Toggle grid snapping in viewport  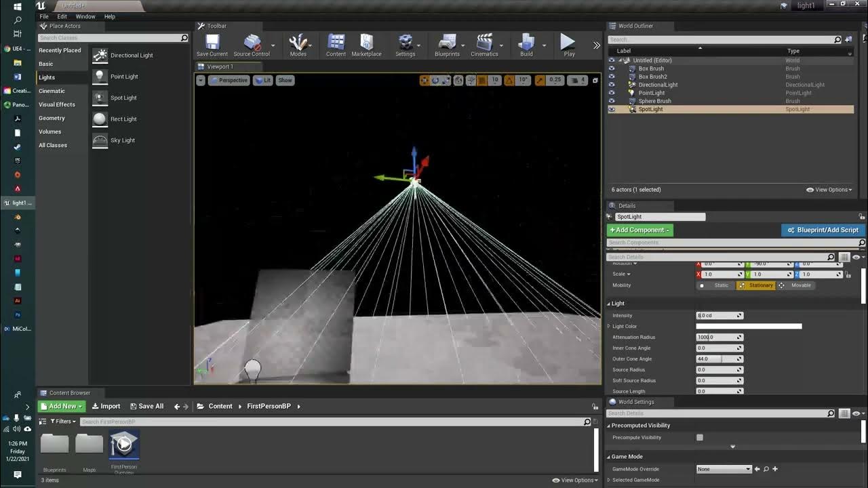[482, 80]
